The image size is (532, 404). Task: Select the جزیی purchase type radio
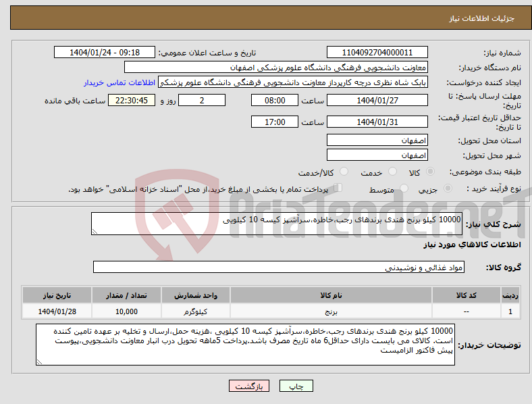448,188
